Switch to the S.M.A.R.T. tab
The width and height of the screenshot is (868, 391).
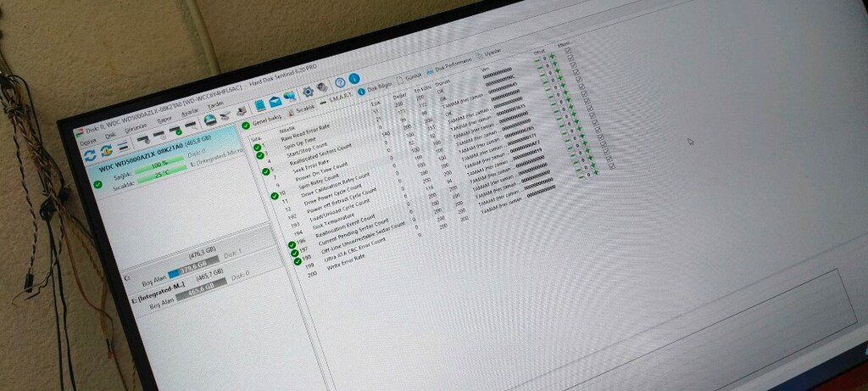click(337, 98)
